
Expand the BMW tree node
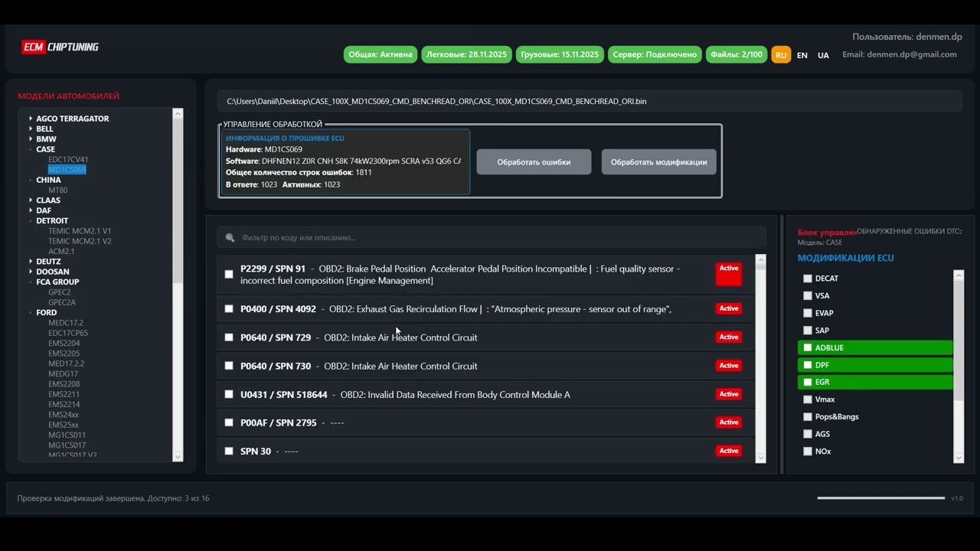point(31,139)
